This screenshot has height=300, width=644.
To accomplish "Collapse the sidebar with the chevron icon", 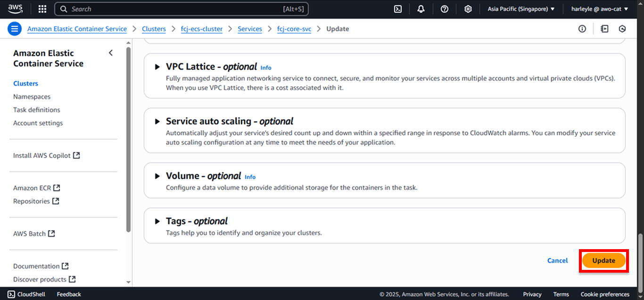I will pyautogui.click(x=111, y=53).
